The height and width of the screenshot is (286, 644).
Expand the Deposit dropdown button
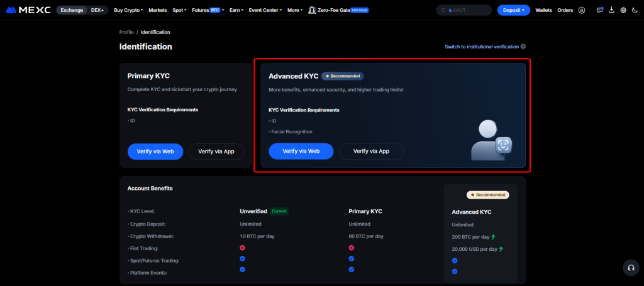pos(514,10)
